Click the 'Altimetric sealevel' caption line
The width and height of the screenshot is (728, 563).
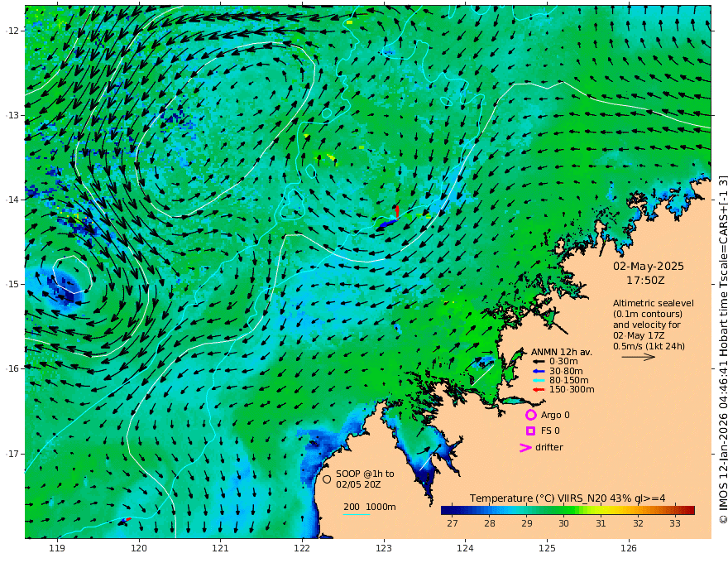point(654,303)
